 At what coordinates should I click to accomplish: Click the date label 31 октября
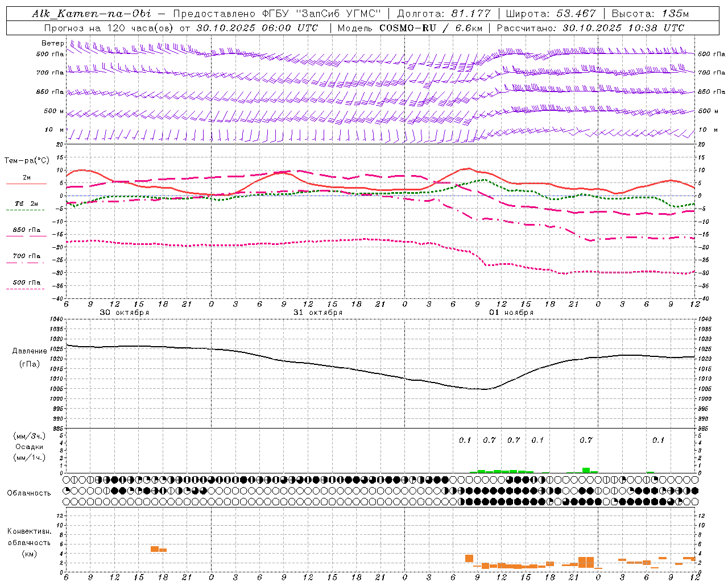pyautogui.click(x=318, y=312)
